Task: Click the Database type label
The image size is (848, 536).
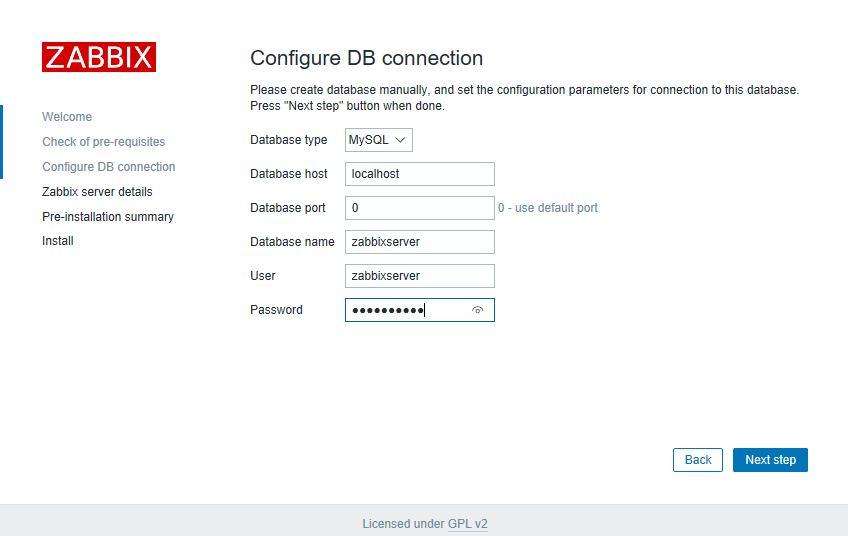Action: 289,140
